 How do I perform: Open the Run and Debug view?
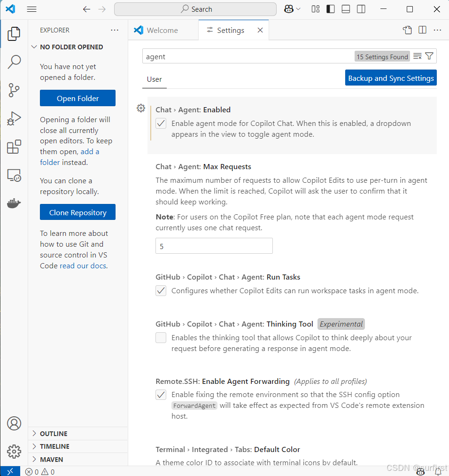point(14,118)
